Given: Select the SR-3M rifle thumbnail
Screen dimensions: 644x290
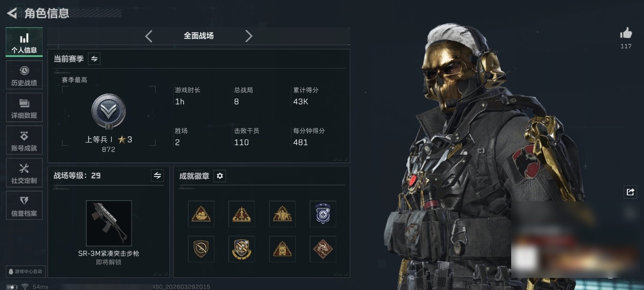Looking at the screenshot, I should (109, 223).
